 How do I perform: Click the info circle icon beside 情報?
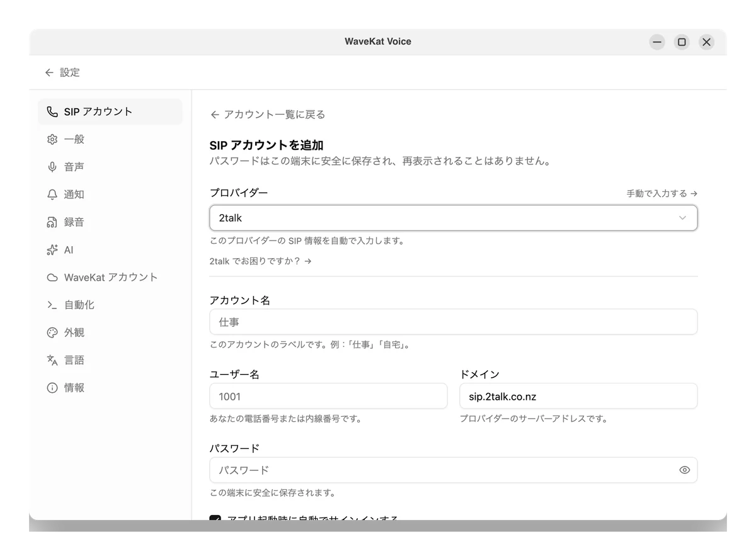[52, 388]
